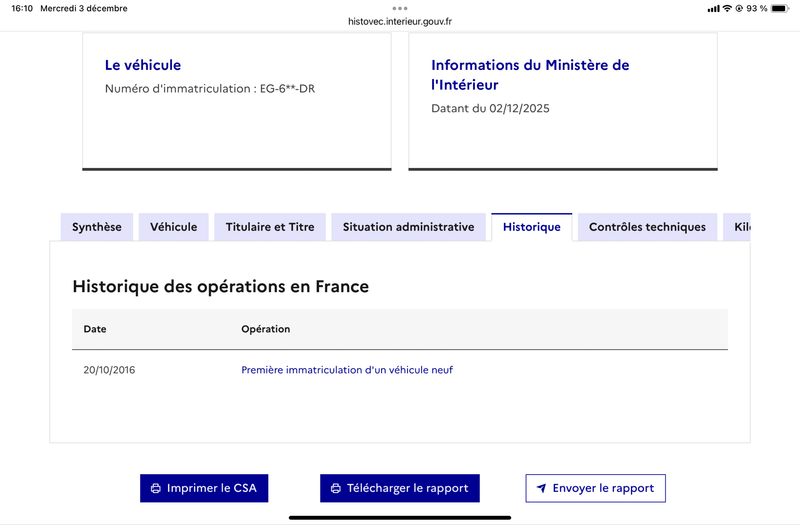The width and height of the screenshot is (800, 525).
Task: Tap the histovec.interieur.gouv.fr address bar
Action: pos(400,21)
